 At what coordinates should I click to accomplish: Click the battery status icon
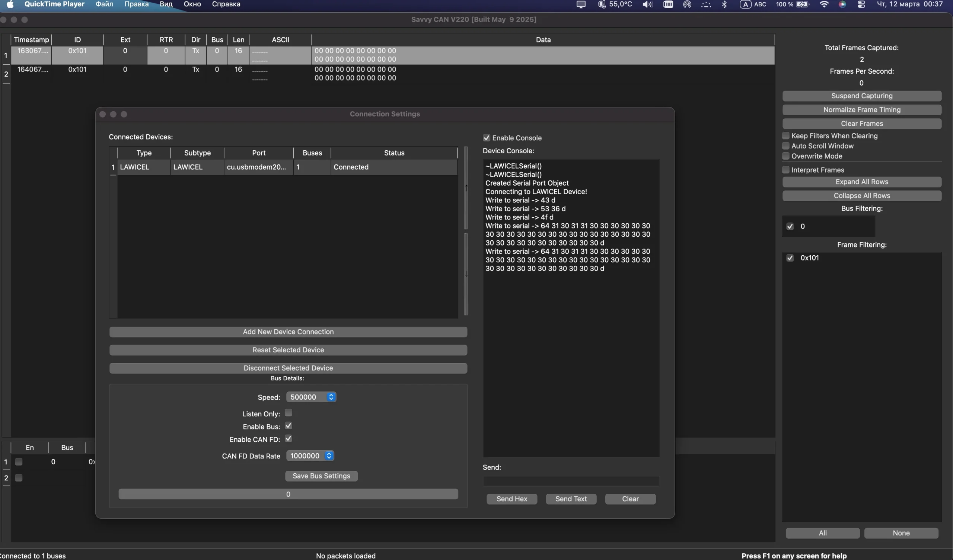tap(802, 4)
